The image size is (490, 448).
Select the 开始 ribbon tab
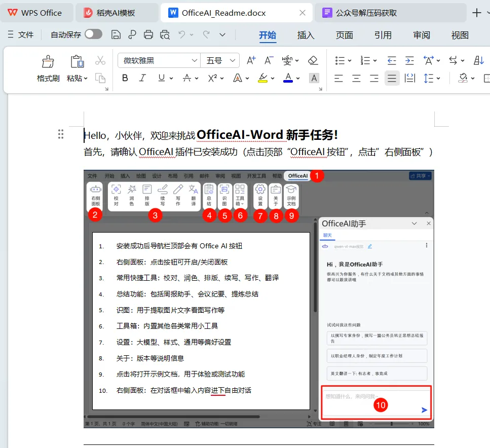click(x=268, y=35)
